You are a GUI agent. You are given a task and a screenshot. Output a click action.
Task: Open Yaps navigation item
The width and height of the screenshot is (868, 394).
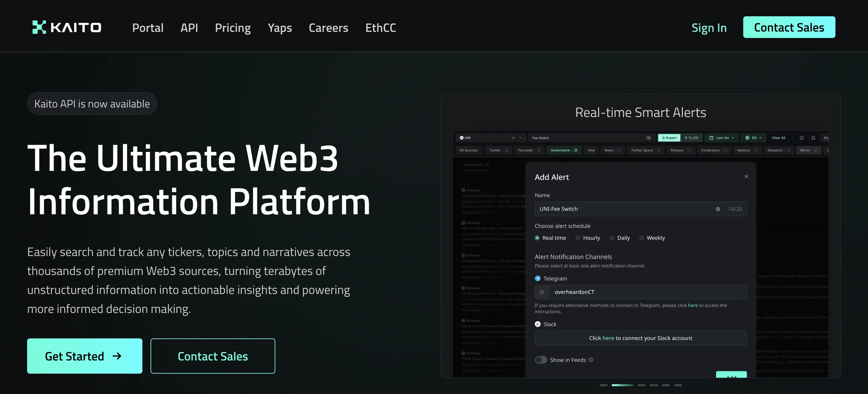(280, 27)
